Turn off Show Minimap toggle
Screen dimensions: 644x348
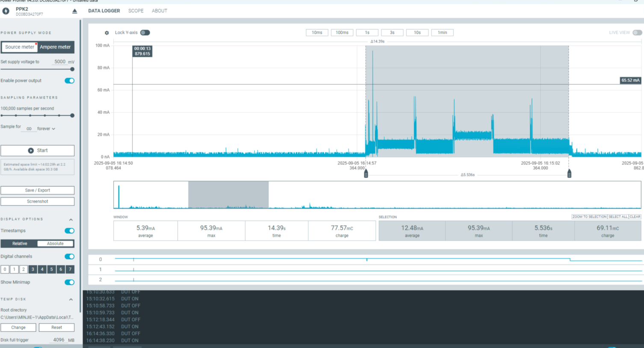click(69, 282)
